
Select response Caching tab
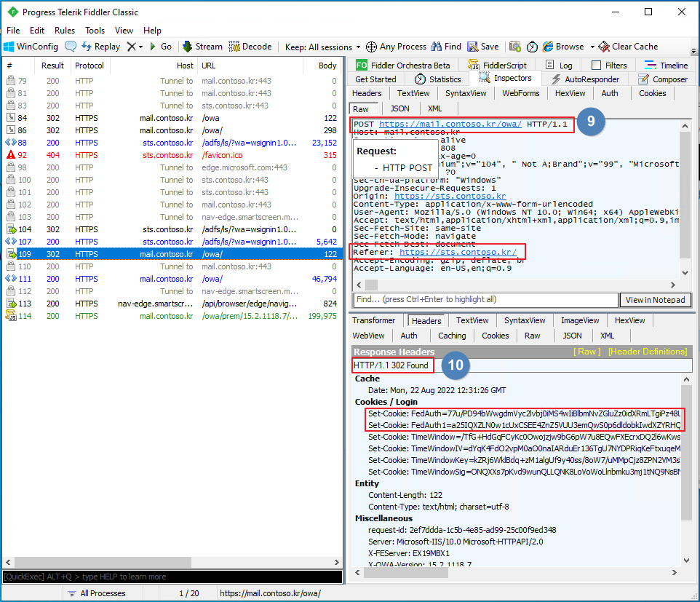click(x=452, y=336)
